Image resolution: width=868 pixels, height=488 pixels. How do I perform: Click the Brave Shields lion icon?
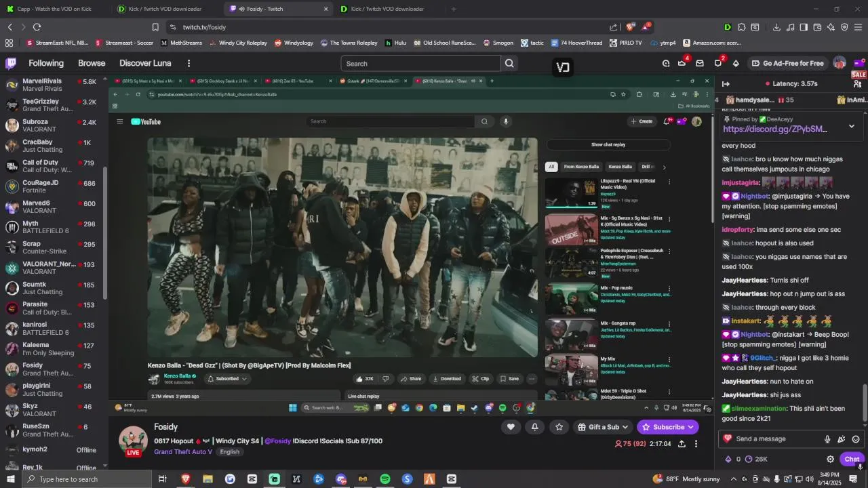point(631,27)
